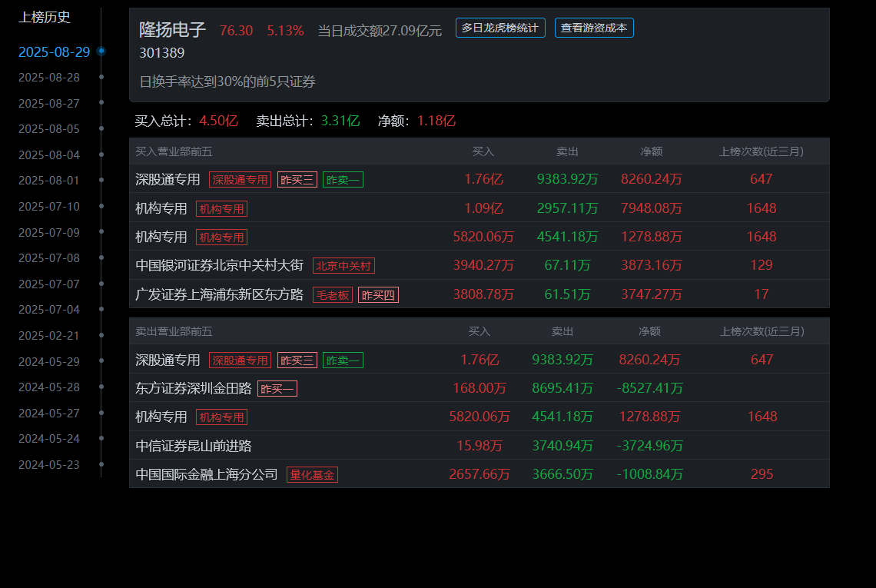
Task: Click sell total 3.31亿
Action: tap(340, 121)
